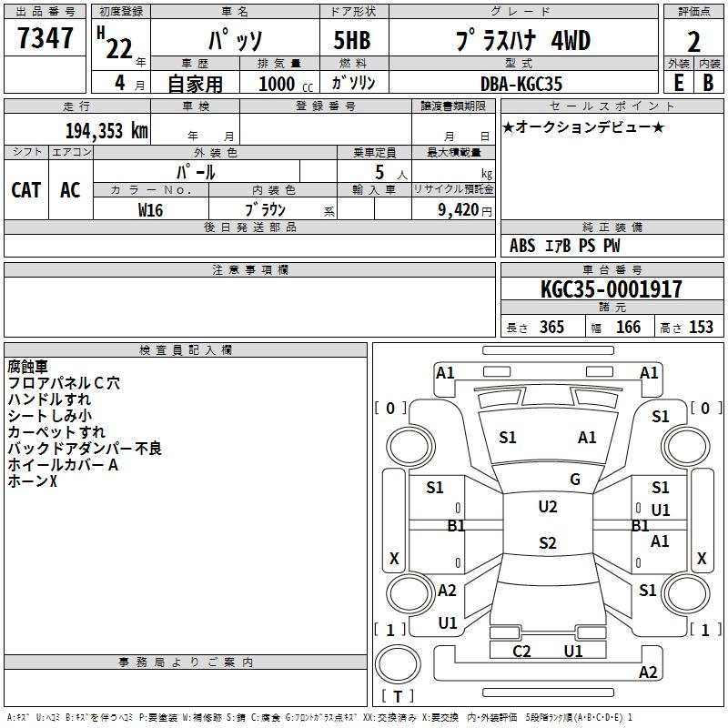
Task: Click the vehicle history 自家用
Action: click(x=195, y=84)
